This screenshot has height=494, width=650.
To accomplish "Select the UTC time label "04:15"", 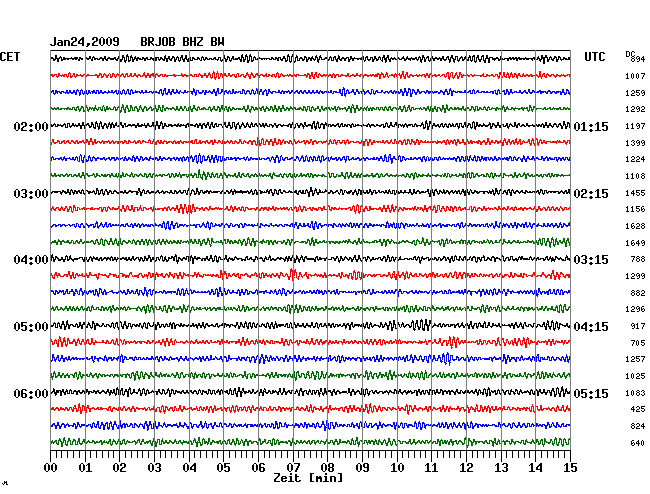I will [591, 327].
